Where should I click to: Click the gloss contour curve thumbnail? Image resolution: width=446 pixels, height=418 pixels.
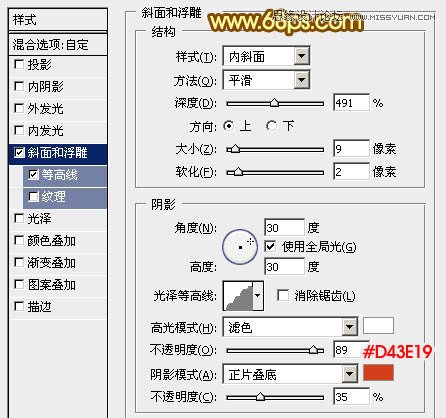tap(239, 296)
